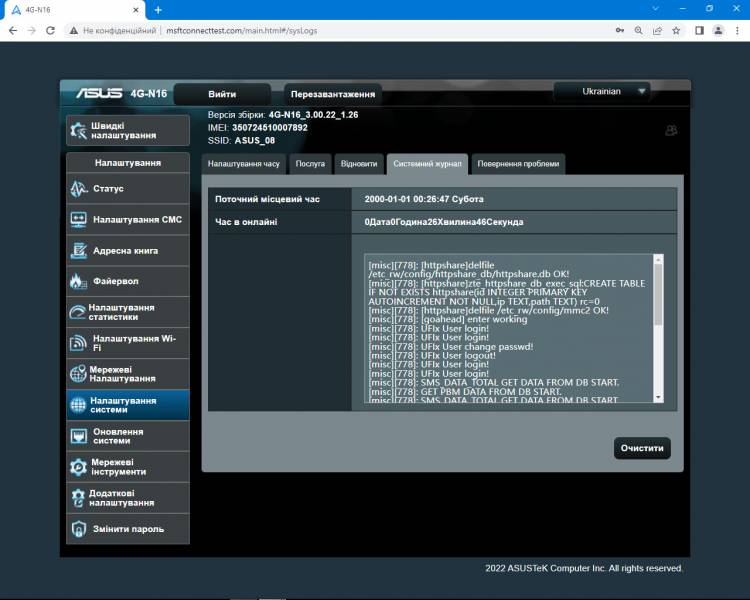Click the system settings globe icon

(x=78, y=405)
